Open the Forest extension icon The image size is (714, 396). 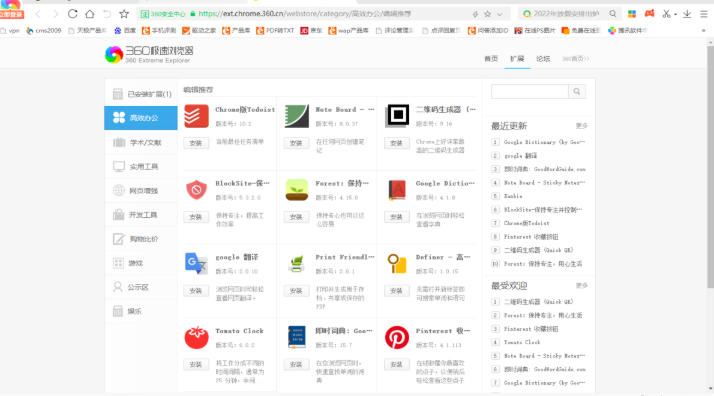click(x=296, y=190)
